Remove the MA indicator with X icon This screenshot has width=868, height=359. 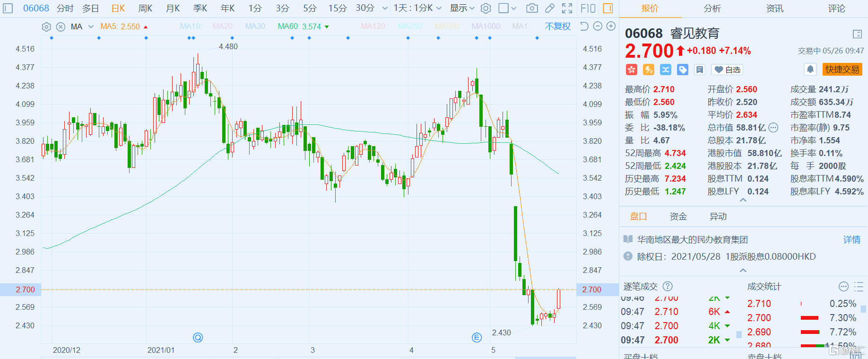[x=61, y=26]
